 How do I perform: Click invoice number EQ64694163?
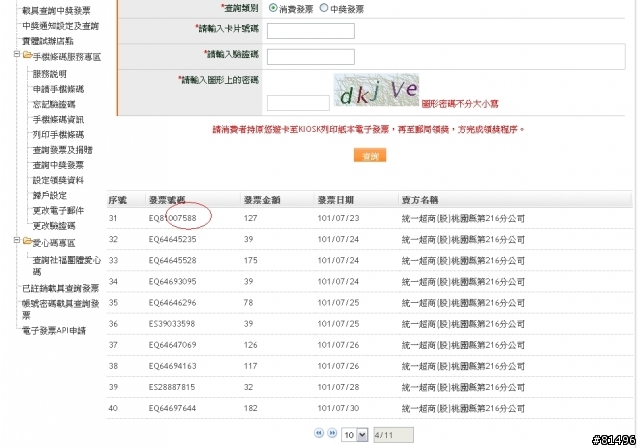172,366
